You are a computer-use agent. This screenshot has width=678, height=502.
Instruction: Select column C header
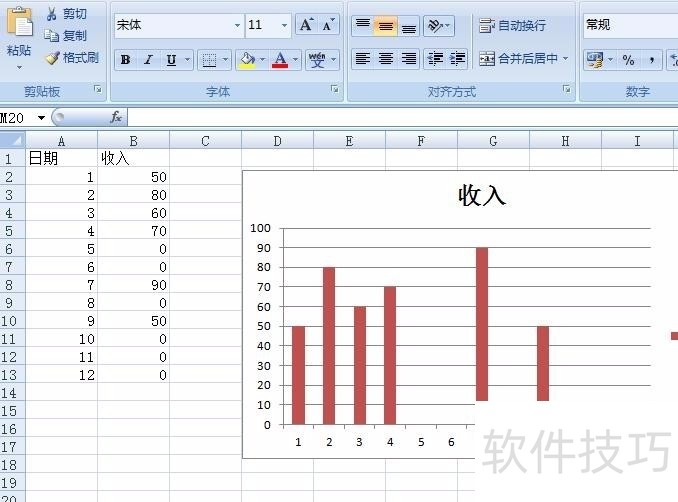tap(205, 141)
